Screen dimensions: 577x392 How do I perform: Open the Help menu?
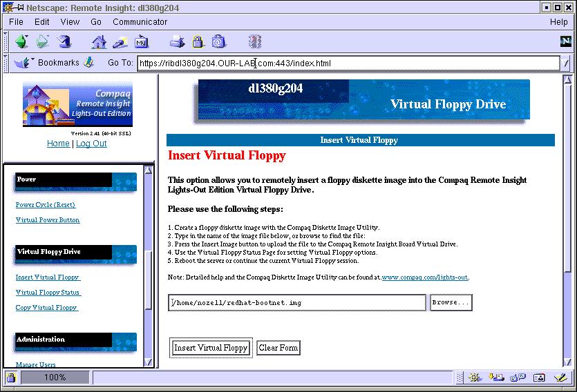[x=558, y=22]
